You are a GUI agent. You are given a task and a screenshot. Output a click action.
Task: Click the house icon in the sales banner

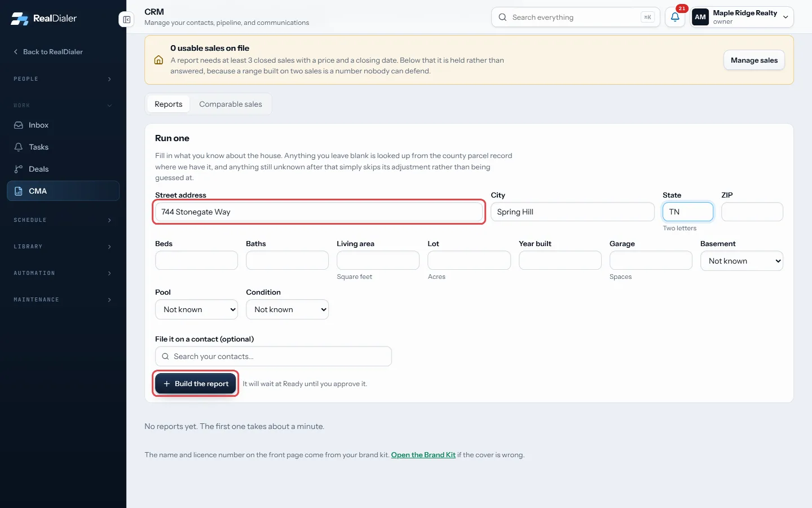[159, 60]
